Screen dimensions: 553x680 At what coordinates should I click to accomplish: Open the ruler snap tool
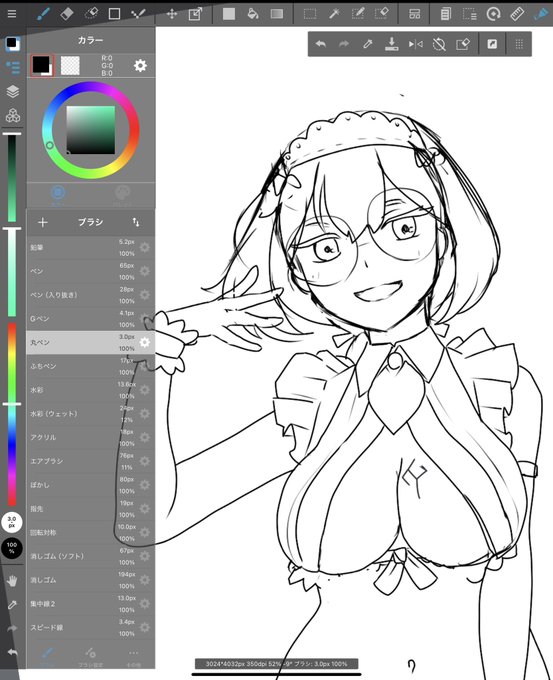[517, 14]
